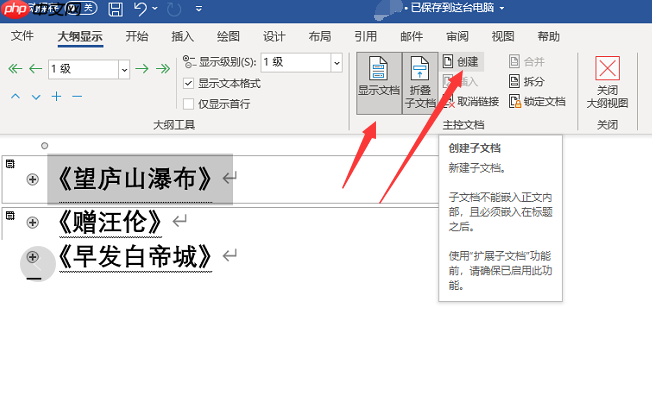
Task: Click 拆分 subdocument command
Action: [526, 81]
